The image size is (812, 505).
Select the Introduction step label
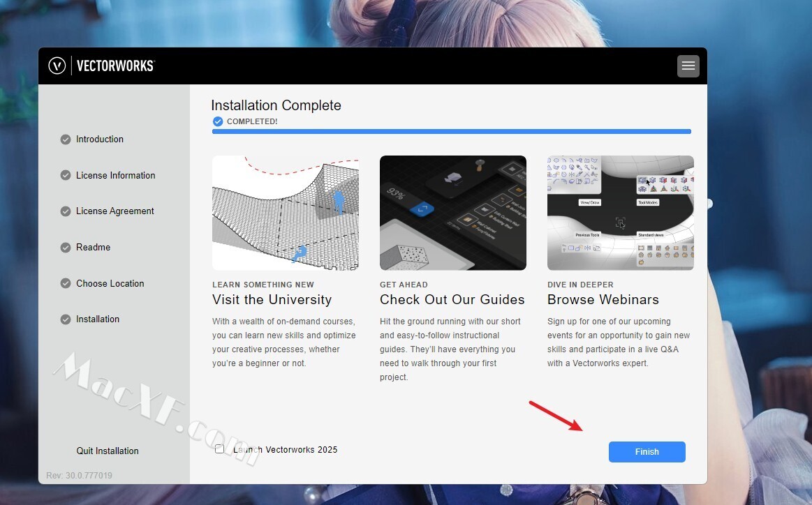pyautogui.click(x=99, y=140)
